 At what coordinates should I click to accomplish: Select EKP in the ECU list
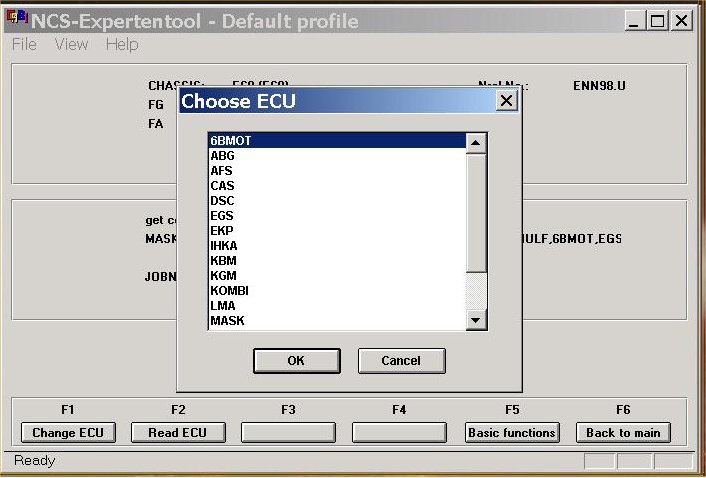[x=337, y=230]
